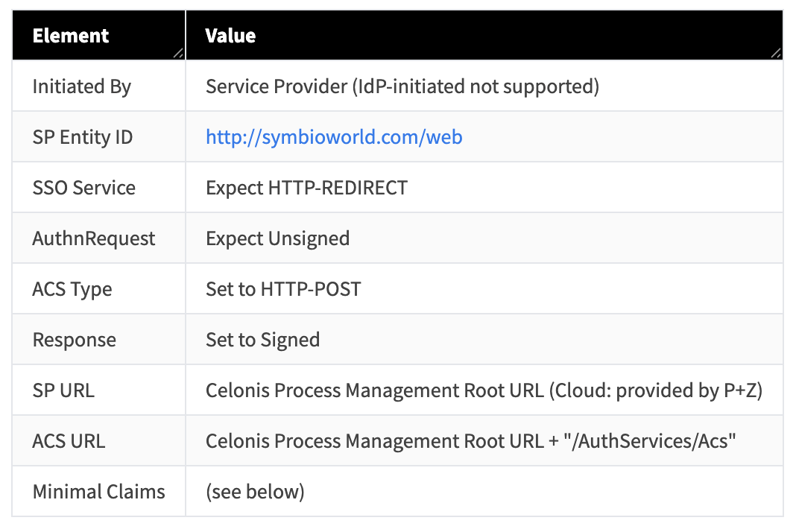The width and height of the screenshot is (796, 532).
Task: Select the SP Entity ID label cell
Action: pyautogui.click(x=82, y=137)
